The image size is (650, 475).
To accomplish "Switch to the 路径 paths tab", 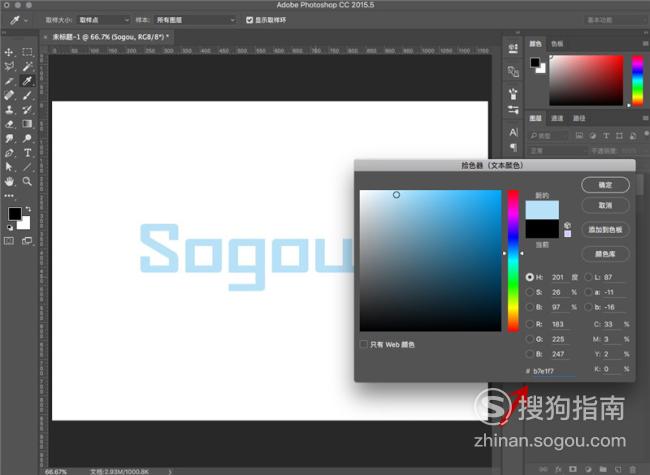I will pyautogui.click(x=579, y=118).
